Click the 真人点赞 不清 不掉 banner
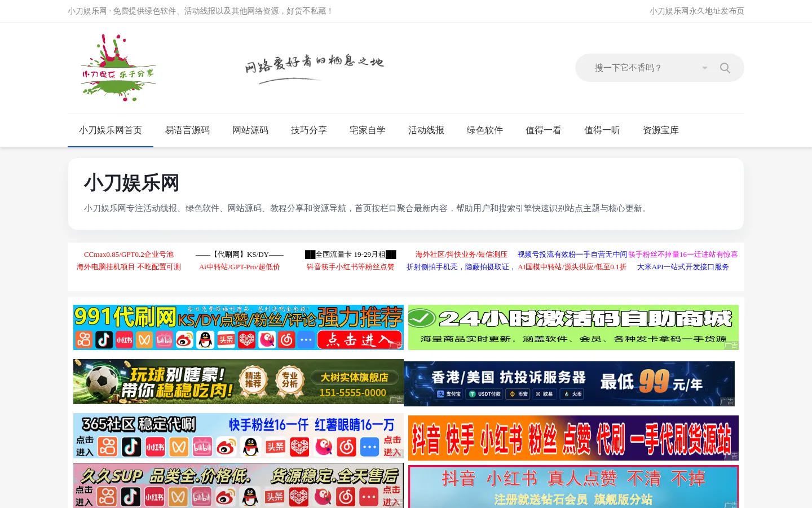Viewport: 812px width, 508px height. pyautogui.click(x=573, y=487)
